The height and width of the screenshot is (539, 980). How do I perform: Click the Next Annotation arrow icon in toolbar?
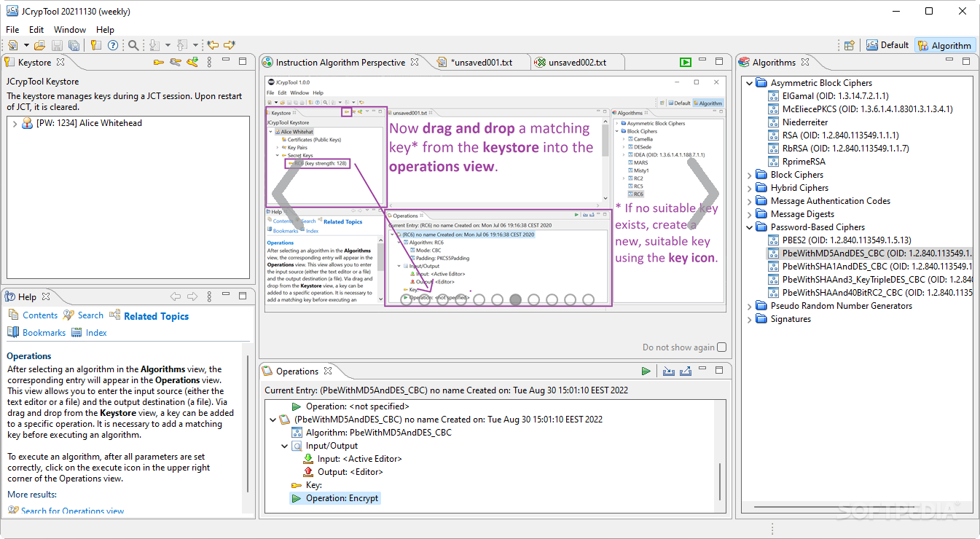coord(154,45)
